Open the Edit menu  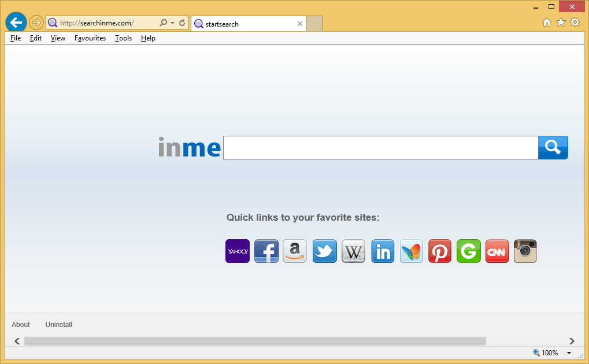(36, 38)
